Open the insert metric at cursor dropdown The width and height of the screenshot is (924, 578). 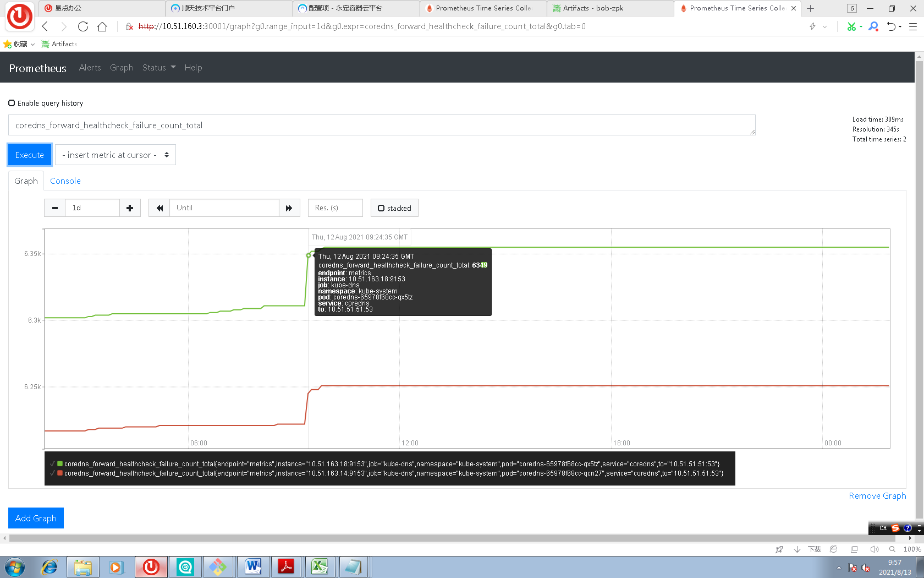tap(116, 155)
